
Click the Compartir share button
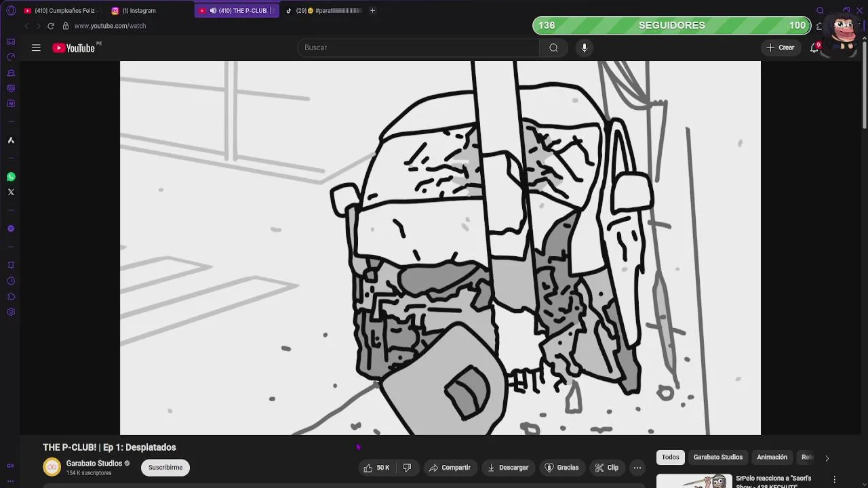450,468
